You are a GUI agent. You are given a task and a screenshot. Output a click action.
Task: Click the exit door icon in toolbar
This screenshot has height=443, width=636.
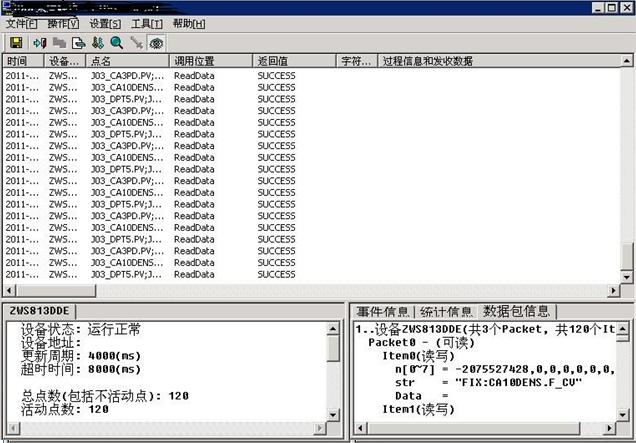coord(40,43)
